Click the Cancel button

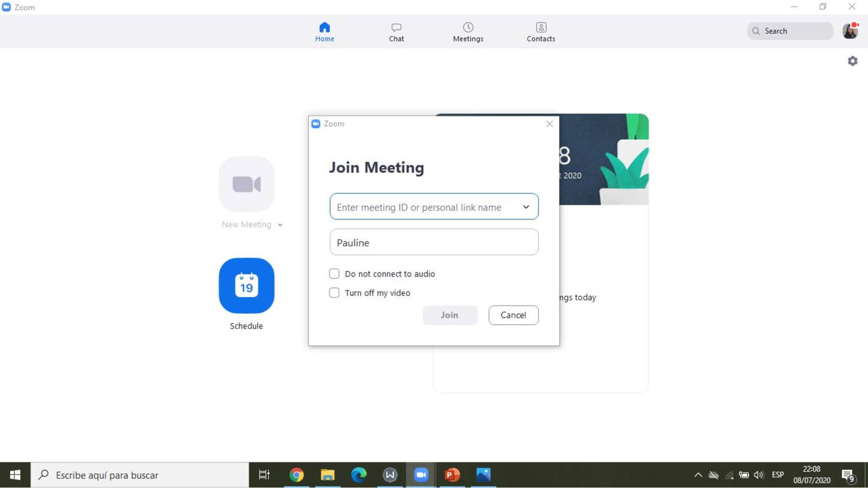[513, 315]
